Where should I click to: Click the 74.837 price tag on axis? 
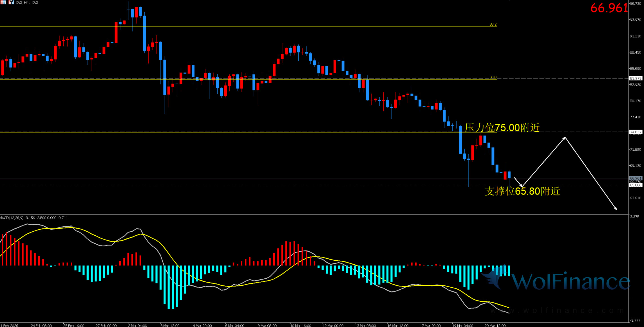click(636, 132)
